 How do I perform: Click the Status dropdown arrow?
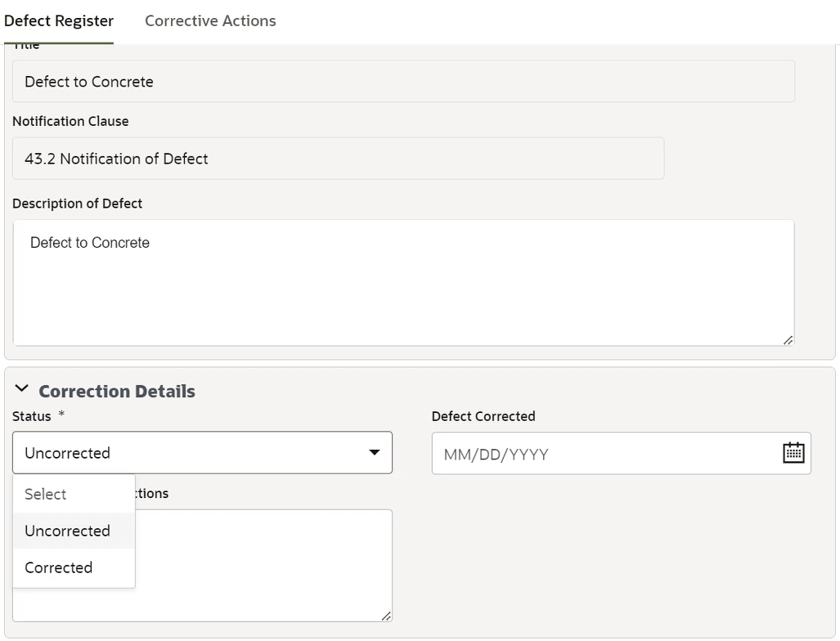click(374, 452)
